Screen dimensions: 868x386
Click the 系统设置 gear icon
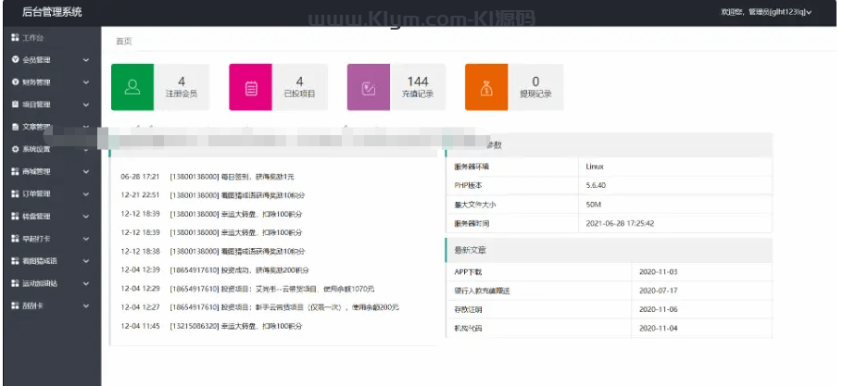tap(15, 149)
